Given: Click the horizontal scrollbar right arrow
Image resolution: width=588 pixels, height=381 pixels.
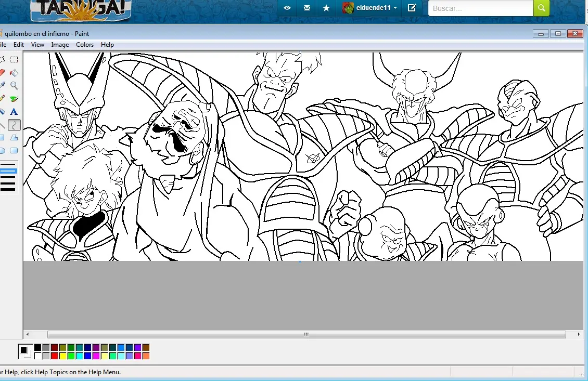Looking at the screenshot, I should 579,334.
